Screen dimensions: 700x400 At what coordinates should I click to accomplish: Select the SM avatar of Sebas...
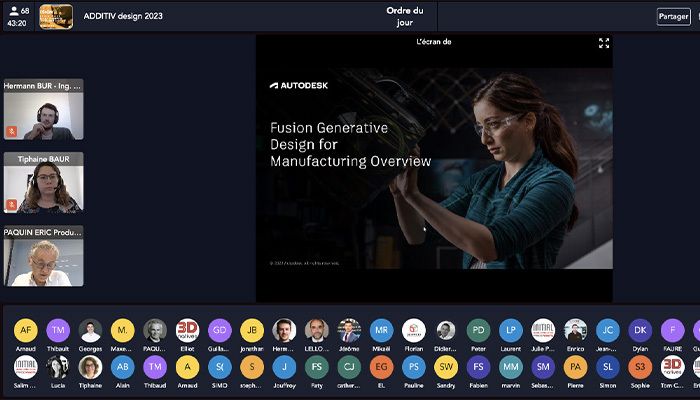pyautogui.click(x=543, y=367)
